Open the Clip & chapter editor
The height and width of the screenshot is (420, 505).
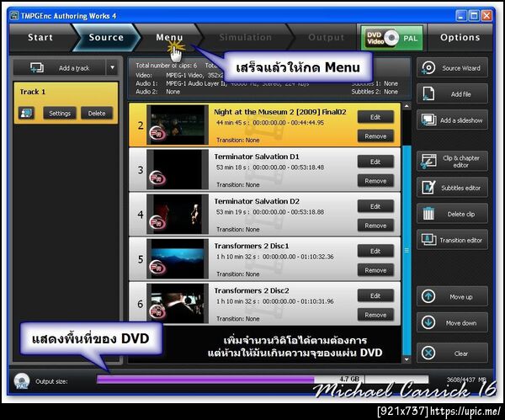pyautogui.click(x=452, y=161)
